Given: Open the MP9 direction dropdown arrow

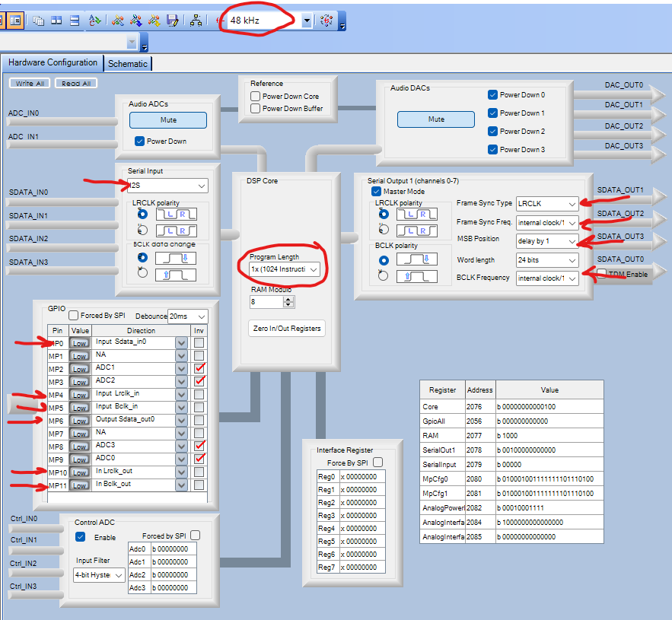Looking at the screenshot, I should pyautogui.click(x=182, y=459).
